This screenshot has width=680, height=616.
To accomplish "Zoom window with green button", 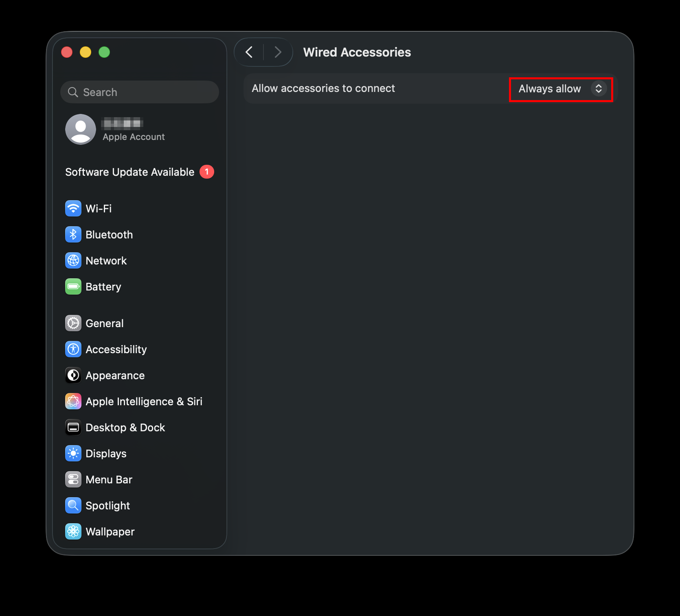I will click(104, 52).
